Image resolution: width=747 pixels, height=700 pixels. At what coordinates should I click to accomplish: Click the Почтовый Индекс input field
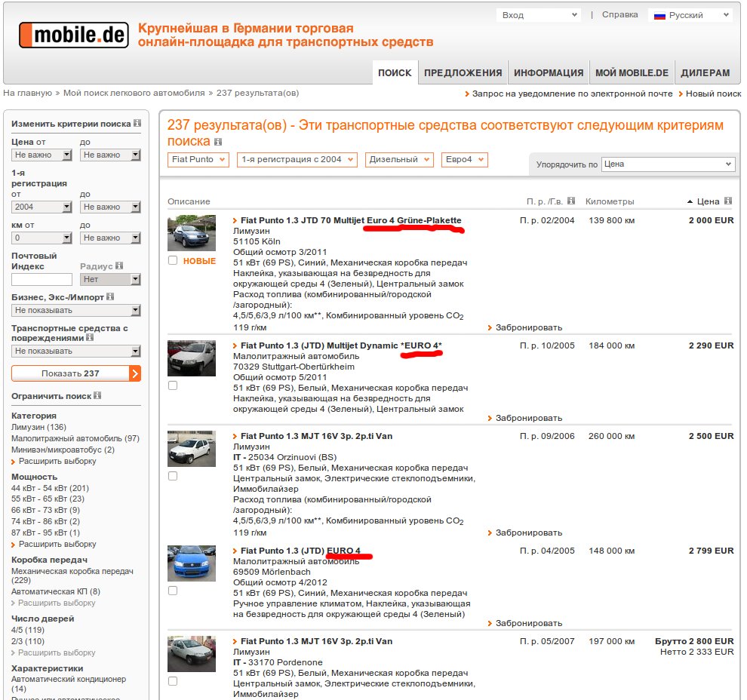tap(41, 280)
